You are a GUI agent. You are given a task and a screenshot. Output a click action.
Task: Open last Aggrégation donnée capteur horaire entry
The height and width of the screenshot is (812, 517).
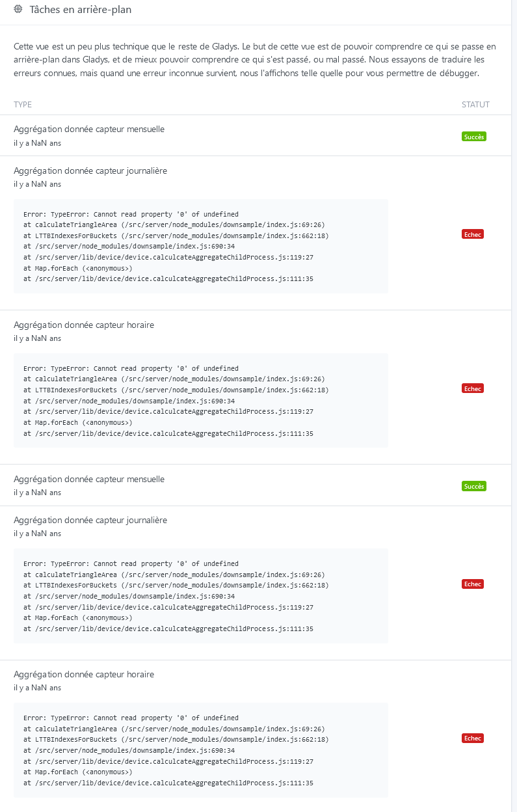(84, 675)
